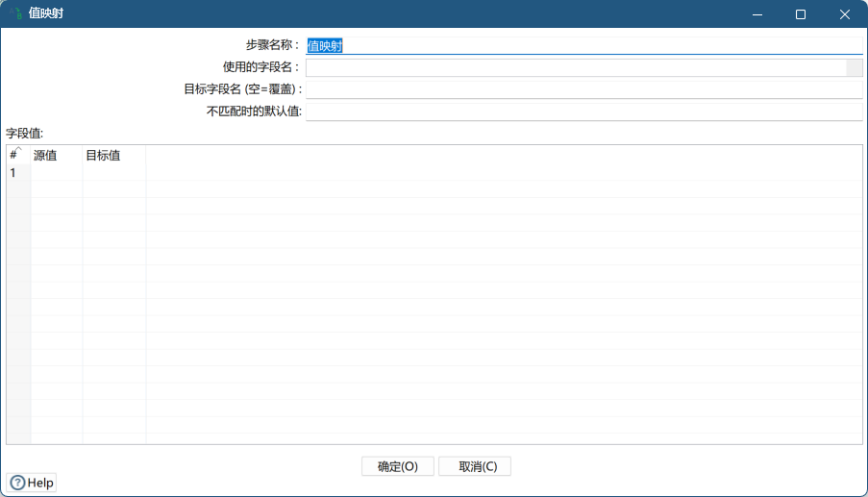This screenshot has width=868, height=497.
Task: Maximize the 值映射 dialog window
Action: pos(801,14)
